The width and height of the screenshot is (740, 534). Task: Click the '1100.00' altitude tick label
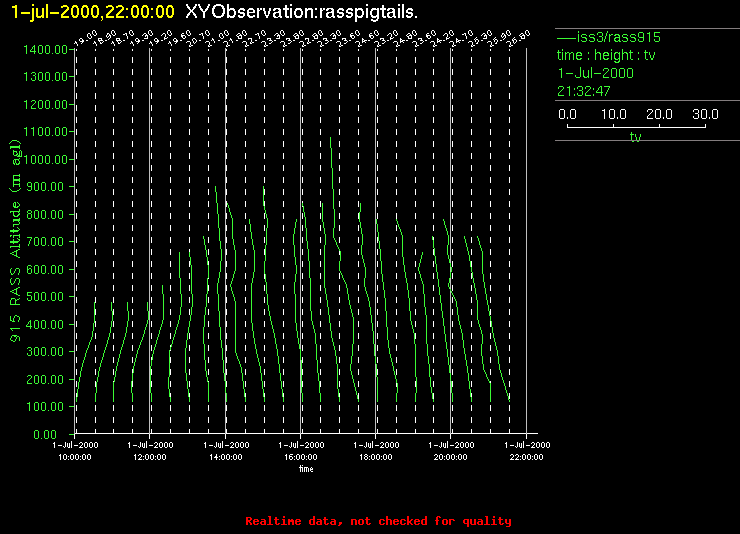tap(45, 132)
